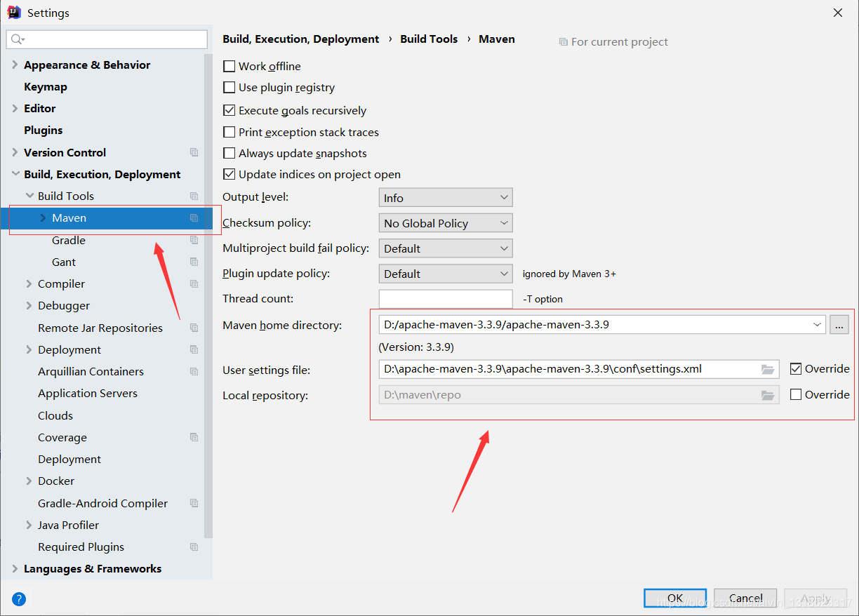This screenshot has height=616, width=859.
Task: Select Gradle under Build Tools
Action: (x=69, y=240)
